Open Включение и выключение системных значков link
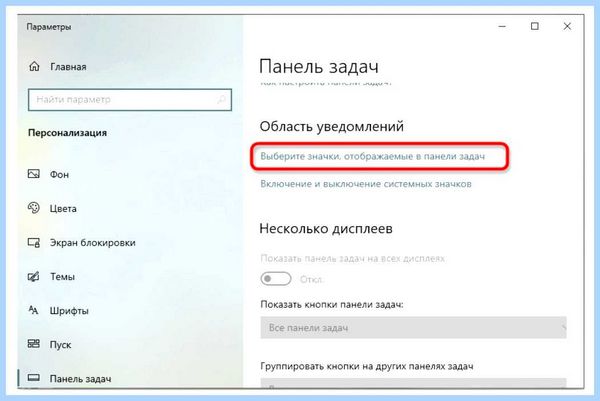 click(366, 184)
